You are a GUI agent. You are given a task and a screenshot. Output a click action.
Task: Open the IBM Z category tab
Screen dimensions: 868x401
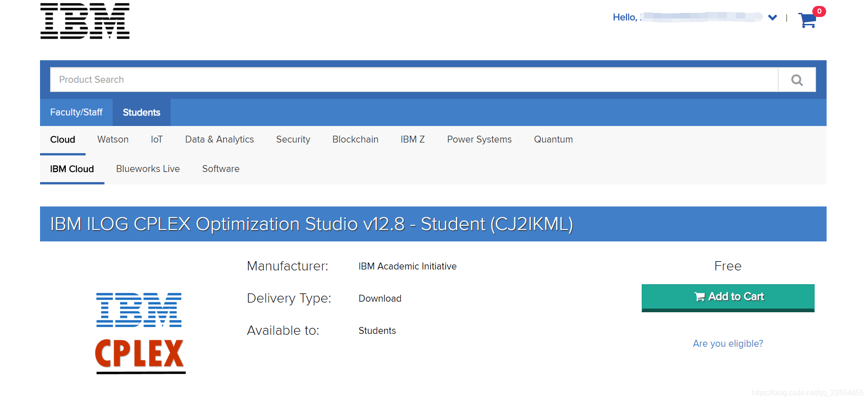click(x=413, y=139)
